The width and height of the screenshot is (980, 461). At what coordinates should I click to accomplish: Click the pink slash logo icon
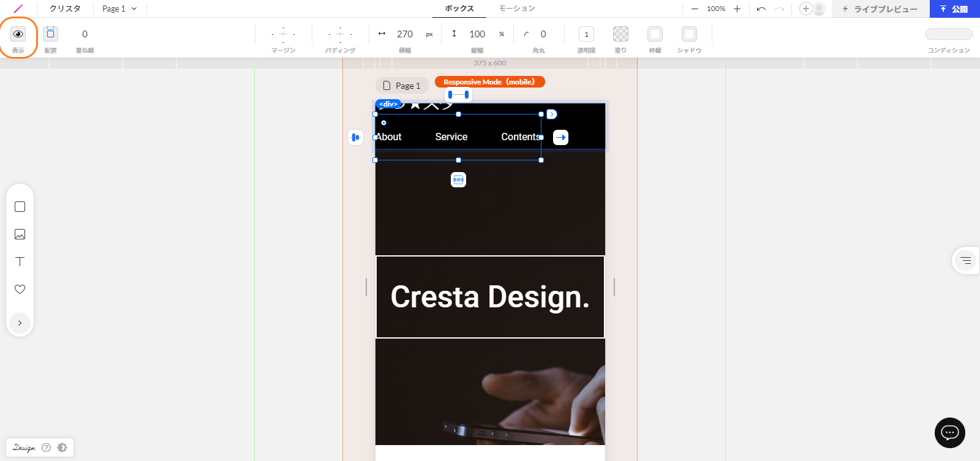18,9
